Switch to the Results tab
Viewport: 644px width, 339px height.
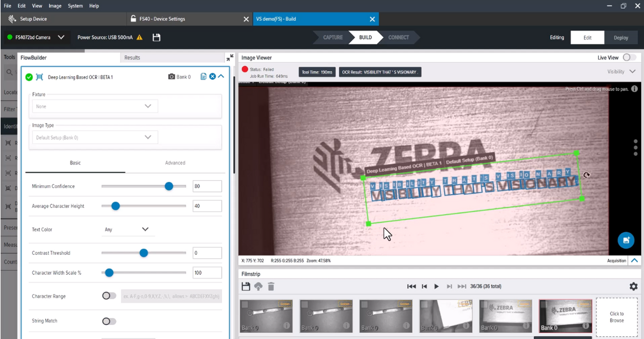tap(132, 58)
